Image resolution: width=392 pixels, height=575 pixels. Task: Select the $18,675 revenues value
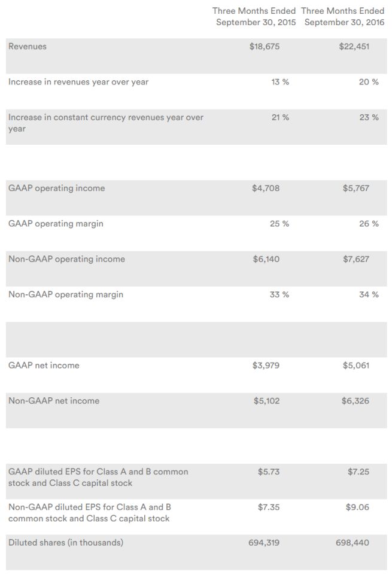coord(264,46)
